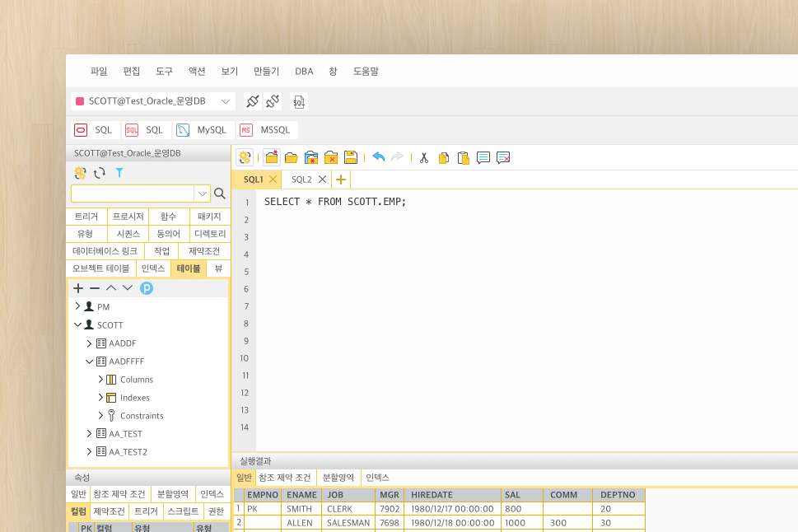Viewport: 798px width, 532px height.
Task: Click the connect database plug icon
Action: 254,101
